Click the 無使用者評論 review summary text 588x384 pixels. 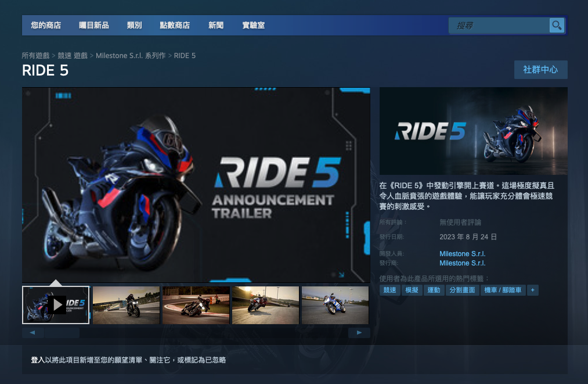click(x=460, y=222)
